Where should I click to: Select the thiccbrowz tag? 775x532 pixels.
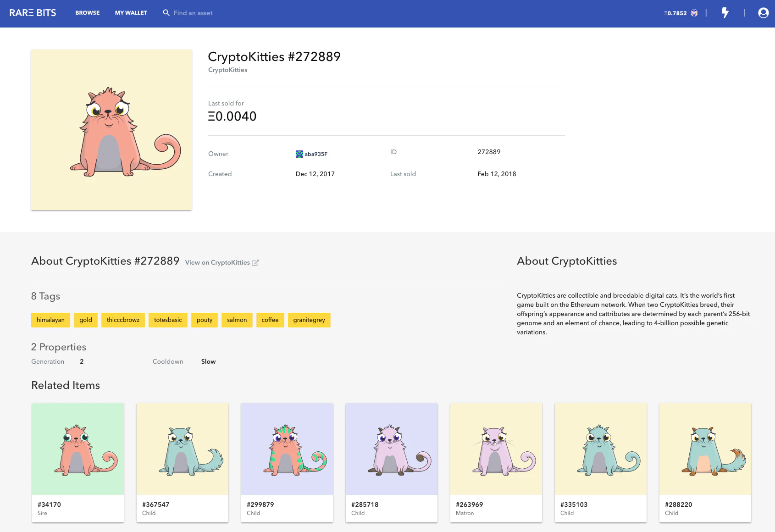click(123, 320)
